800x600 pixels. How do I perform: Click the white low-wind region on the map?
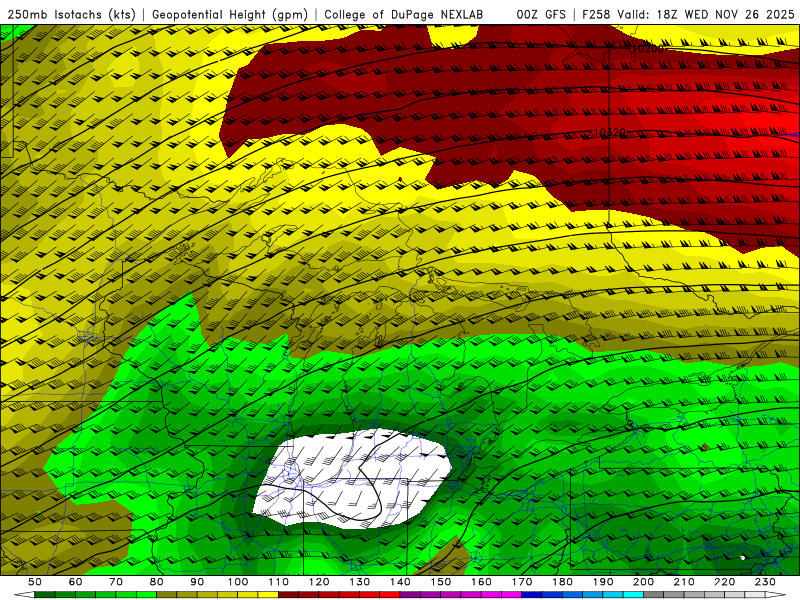(352, 480)
